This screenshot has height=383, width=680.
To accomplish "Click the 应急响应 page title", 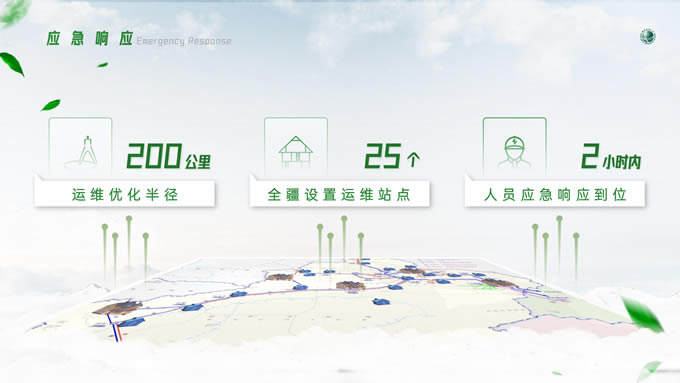I will (x=89, y=39).
